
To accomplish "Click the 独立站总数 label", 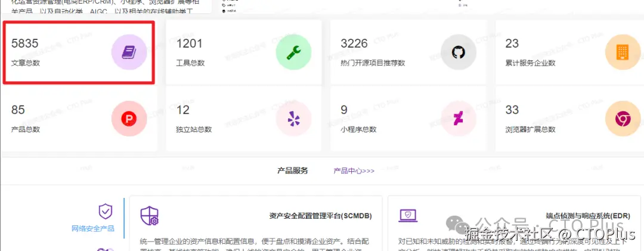I will tap(194, 129).
